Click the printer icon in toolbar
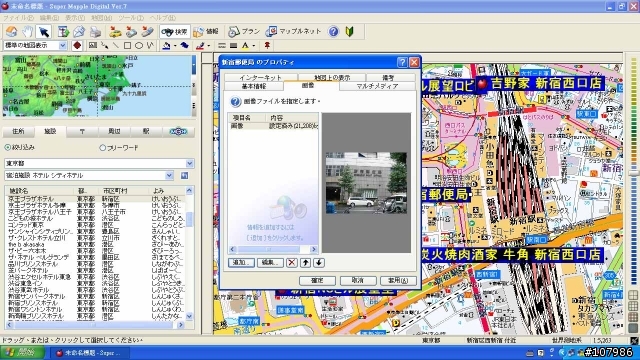The image size is (640, 360). (x=95, y=31)
